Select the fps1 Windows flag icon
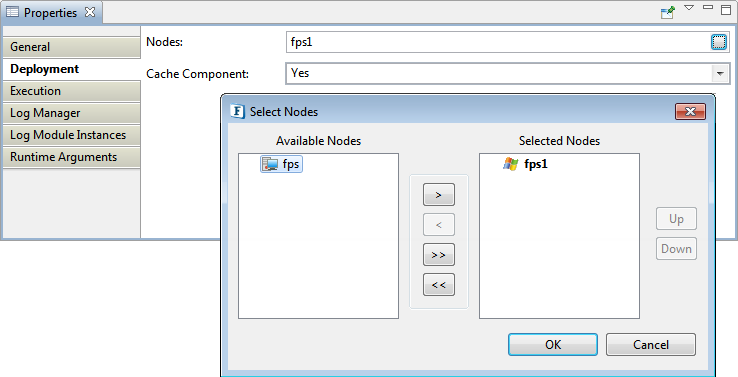 [511, 164]
